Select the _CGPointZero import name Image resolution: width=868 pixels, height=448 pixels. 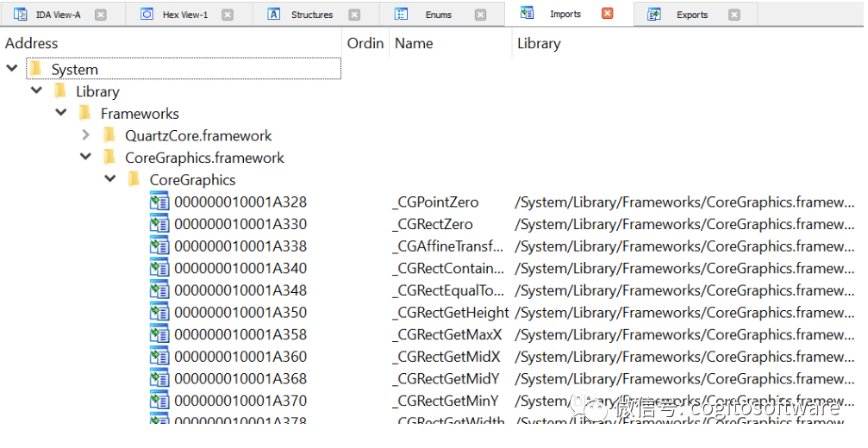click(435, 202)
